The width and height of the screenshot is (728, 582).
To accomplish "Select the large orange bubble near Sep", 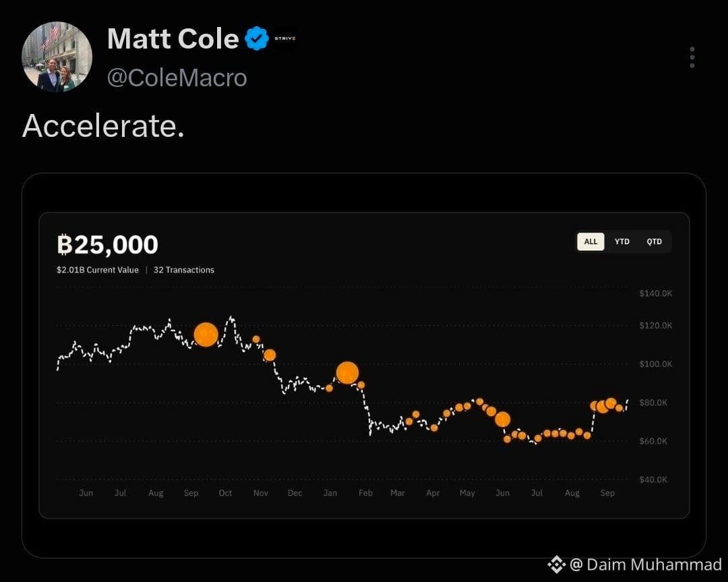I will (x=206, y=334).
